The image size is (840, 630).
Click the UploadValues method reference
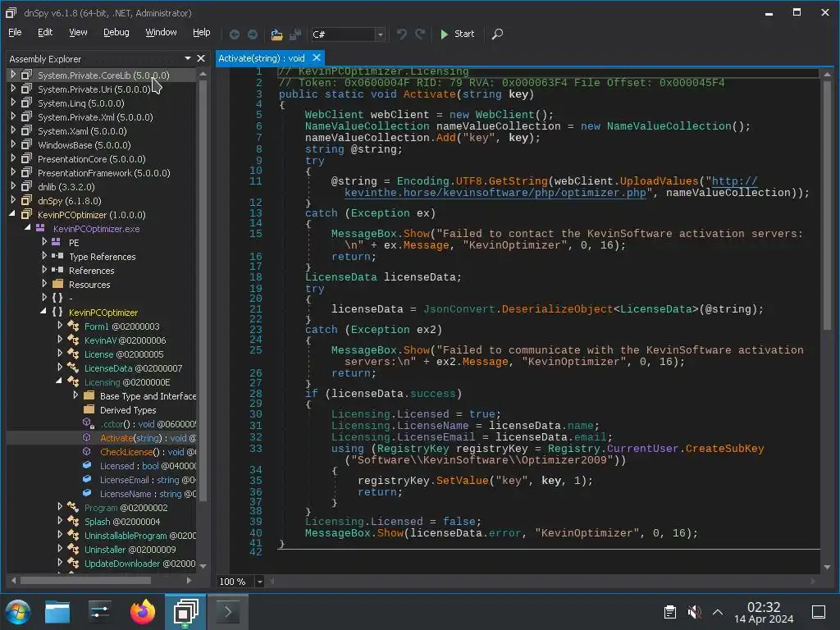659,181
